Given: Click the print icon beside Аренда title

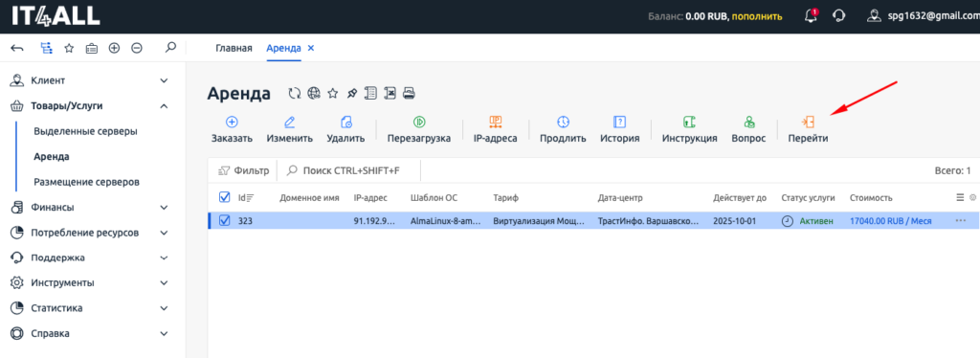Looking at the screenshot, I should (409, 94).
